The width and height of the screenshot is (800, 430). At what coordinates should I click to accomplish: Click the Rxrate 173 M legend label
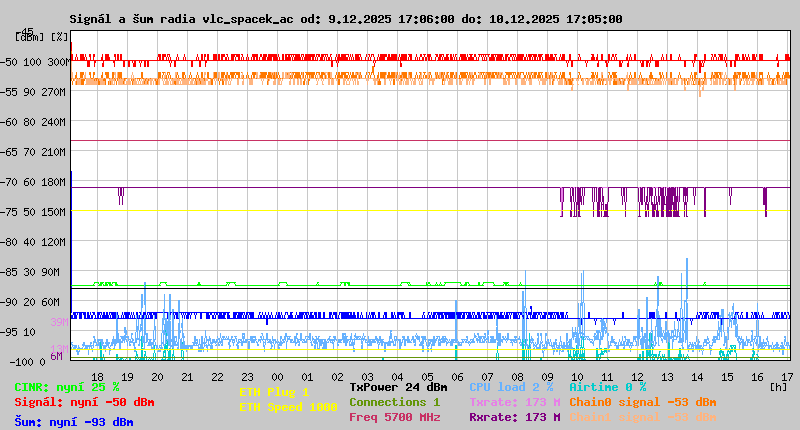pyautogui.click(x=514, y=417)
